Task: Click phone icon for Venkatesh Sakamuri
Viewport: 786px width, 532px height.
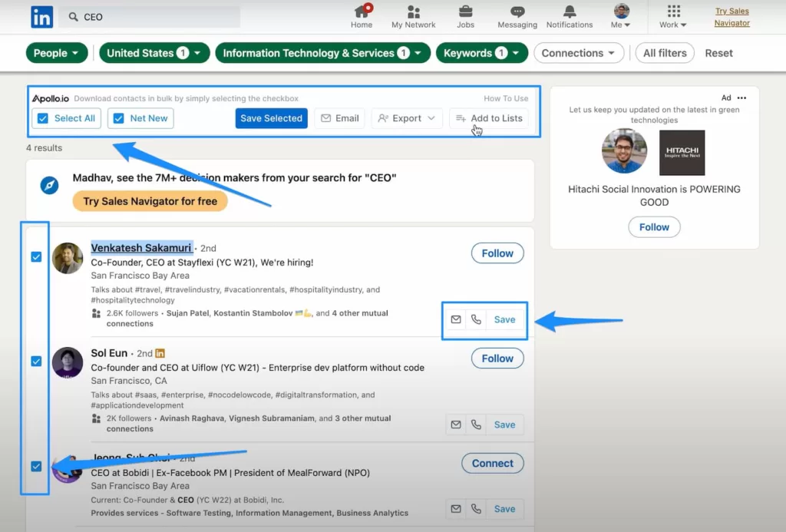Action: (x=476, y=319)
